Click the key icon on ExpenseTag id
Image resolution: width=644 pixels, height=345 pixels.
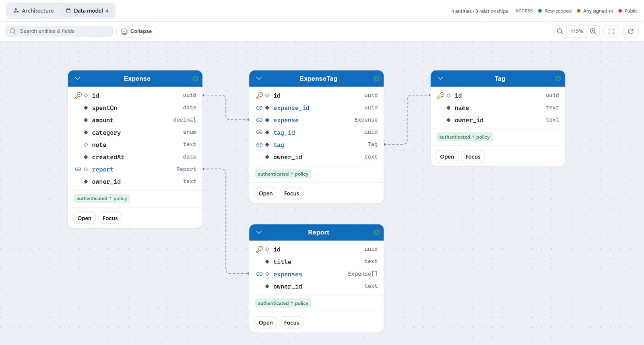[260, 96]
